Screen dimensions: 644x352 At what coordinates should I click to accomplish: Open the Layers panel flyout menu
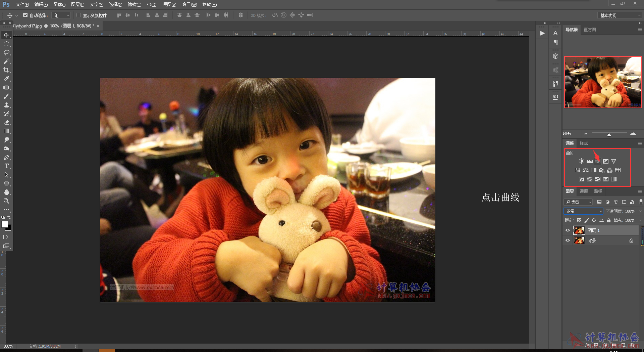coord(640,191)
